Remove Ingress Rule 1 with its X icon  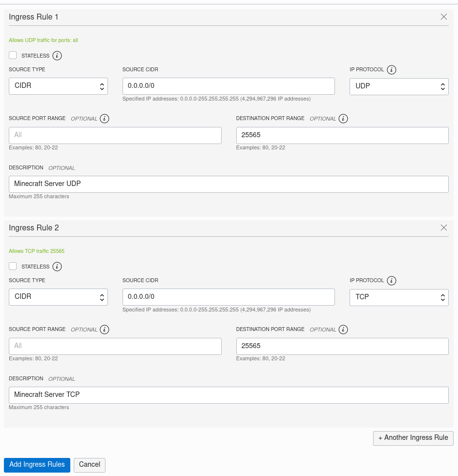click(444, 17)
